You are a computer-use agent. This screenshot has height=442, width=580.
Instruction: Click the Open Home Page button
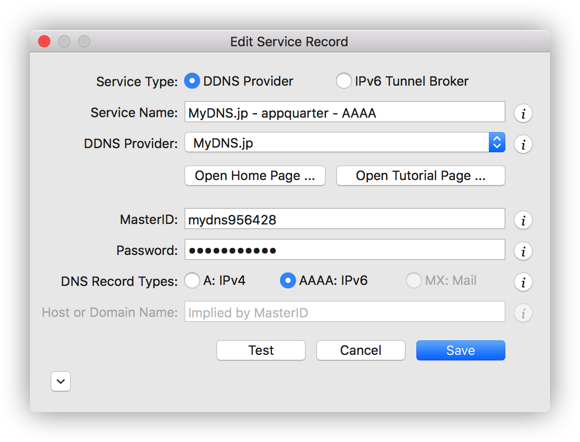point(255,176)
